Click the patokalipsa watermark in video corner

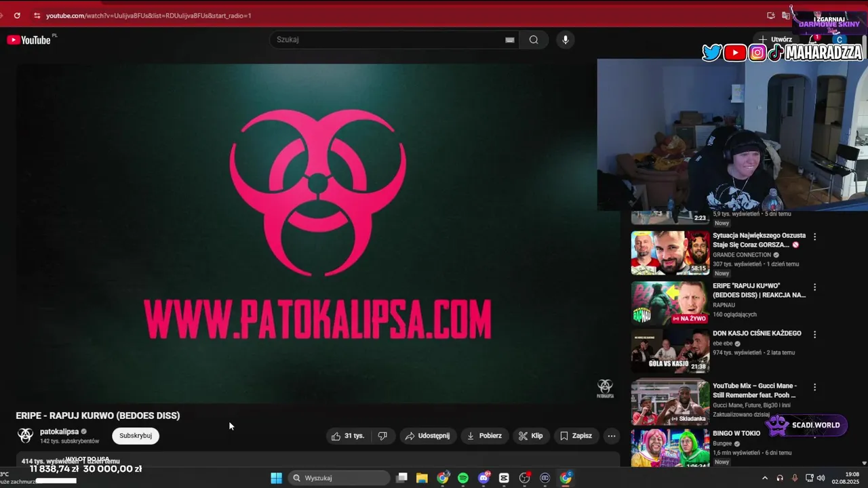(x=605, y=388)
